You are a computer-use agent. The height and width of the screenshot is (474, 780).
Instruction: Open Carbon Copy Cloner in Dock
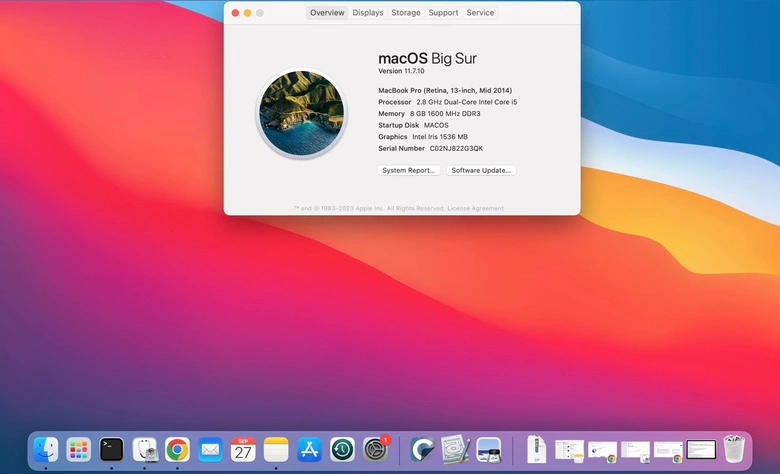pyautogui.click(x=422, y=450)
